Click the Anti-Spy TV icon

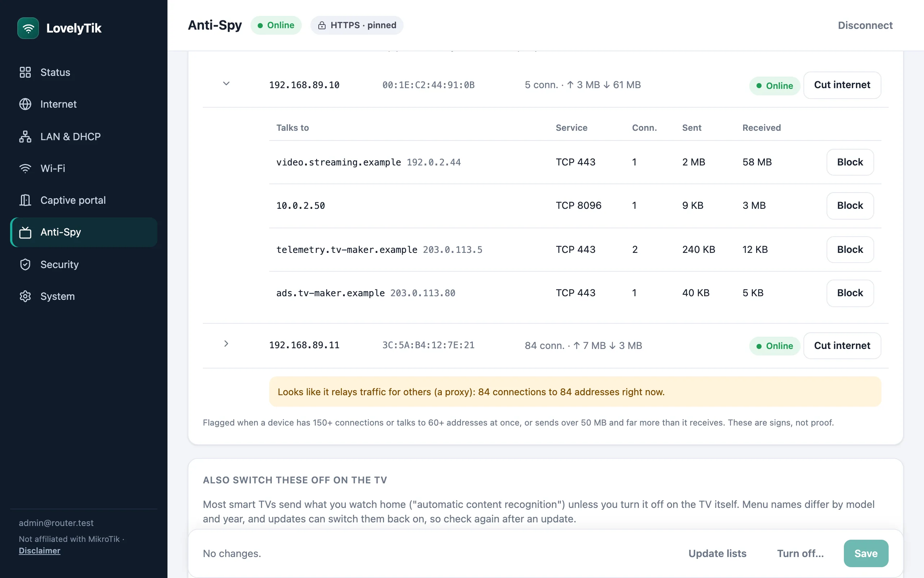click(25, 232)
